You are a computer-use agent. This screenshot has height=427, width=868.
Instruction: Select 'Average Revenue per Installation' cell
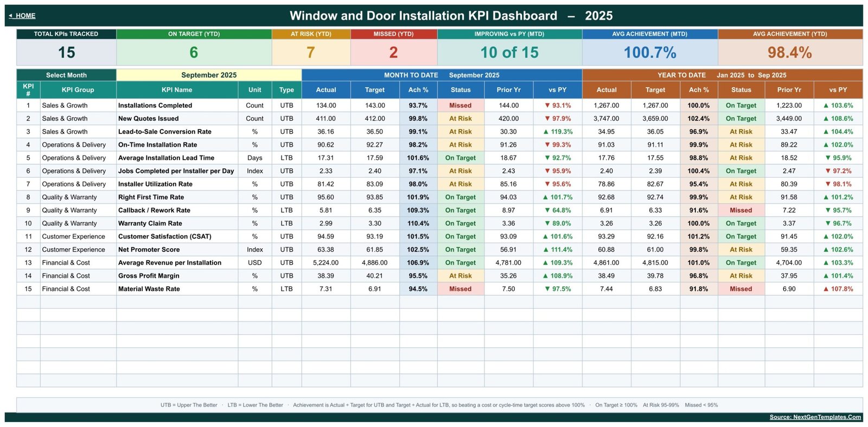point(177,263)
